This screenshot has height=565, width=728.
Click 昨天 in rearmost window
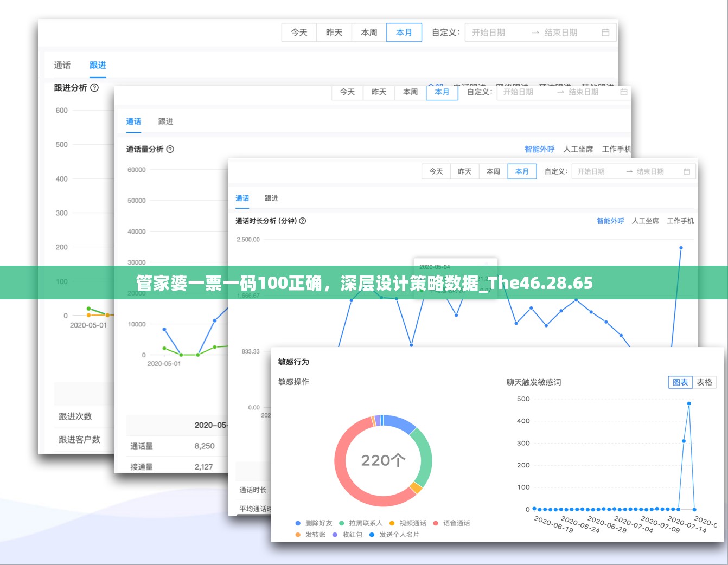click(x=334, y=33)
